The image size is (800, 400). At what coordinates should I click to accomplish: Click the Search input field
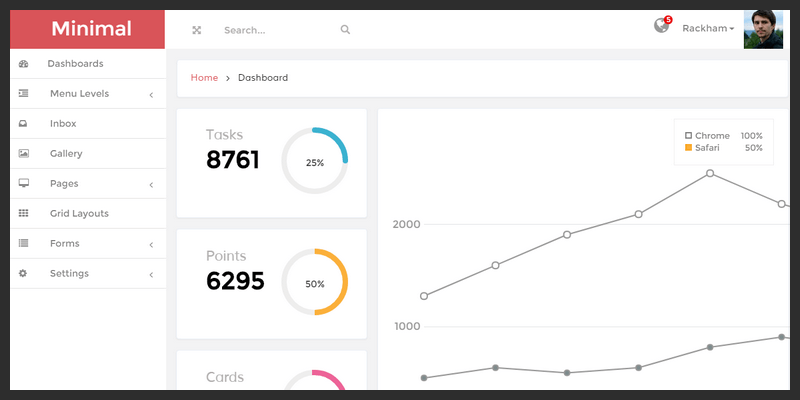pyautogui.click(x=278, y=30)
